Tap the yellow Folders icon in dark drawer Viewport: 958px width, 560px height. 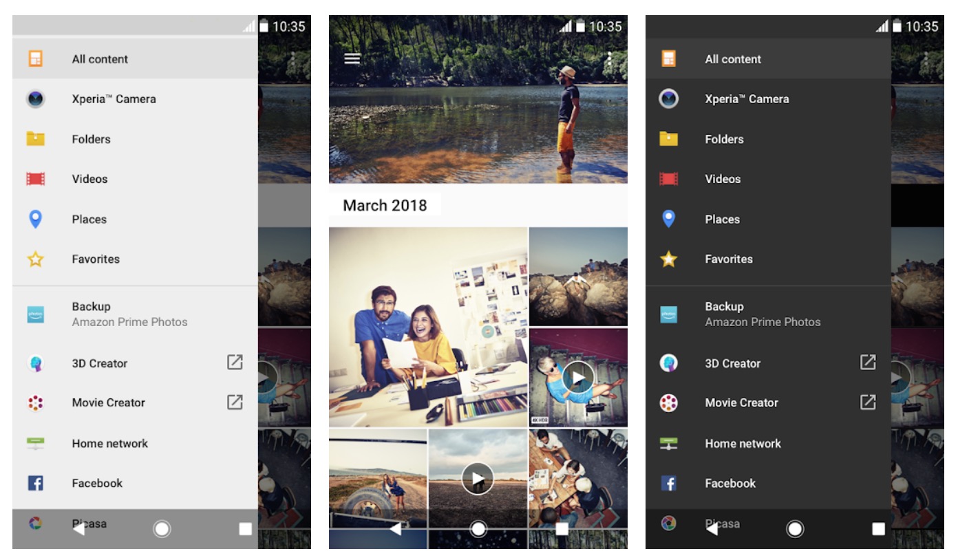(x=668, y=139)
